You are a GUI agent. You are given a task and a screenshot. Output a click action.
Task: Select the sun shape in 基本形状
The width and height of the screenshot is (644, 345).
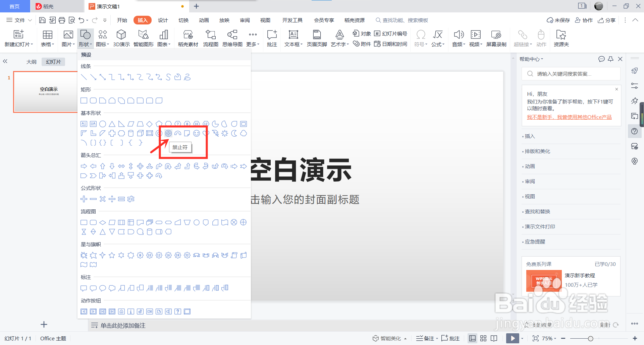[225, 133]
